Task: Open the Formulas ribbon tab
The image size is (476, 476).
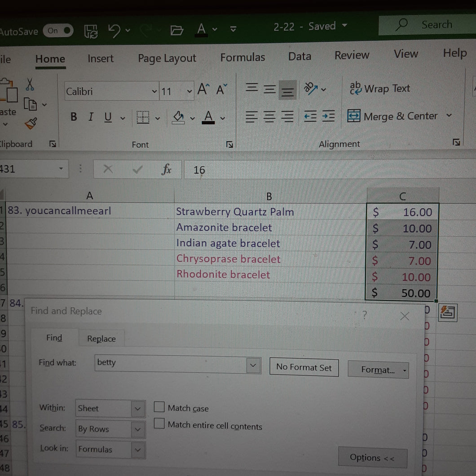Action: 242,57
